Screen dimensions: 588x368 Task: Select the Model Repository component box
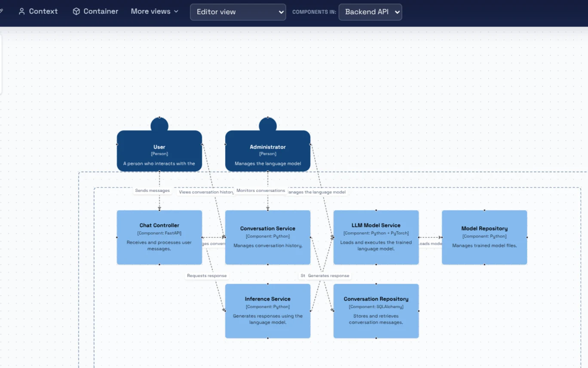point(484,237)
